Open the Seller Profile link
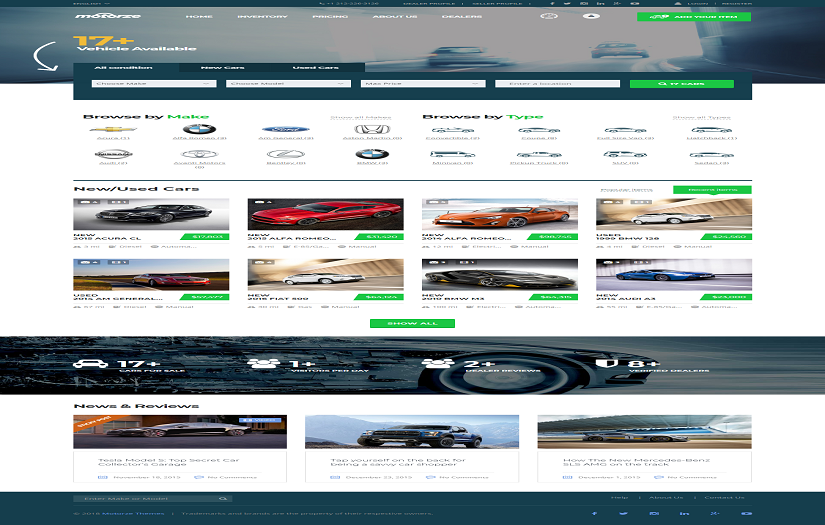The image size is (825, 525). (497, 3)
